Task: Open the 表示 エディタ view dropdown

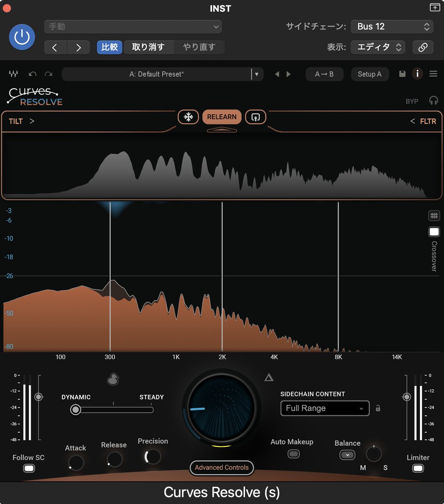Action: pyautogui.click(x=378, y=47)
